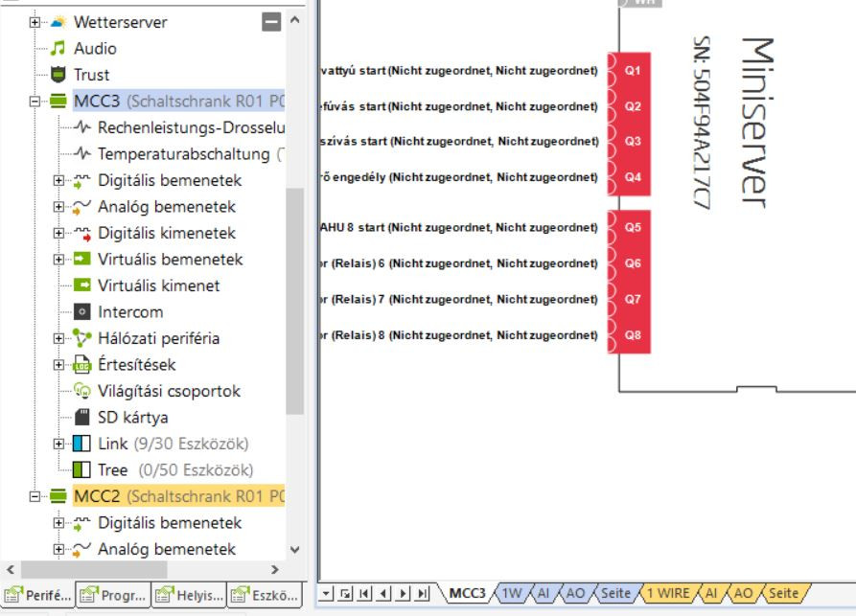The width and height of the screenshot is (856, 616).
Task: Jump to last sheet tab arrow
Action: (x=423, y=593)
